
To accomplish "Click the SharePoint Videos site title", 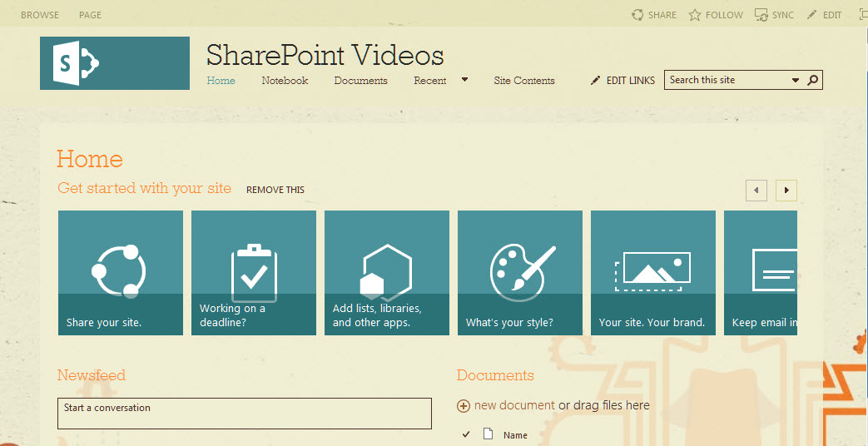I will [x=325, y=56].
